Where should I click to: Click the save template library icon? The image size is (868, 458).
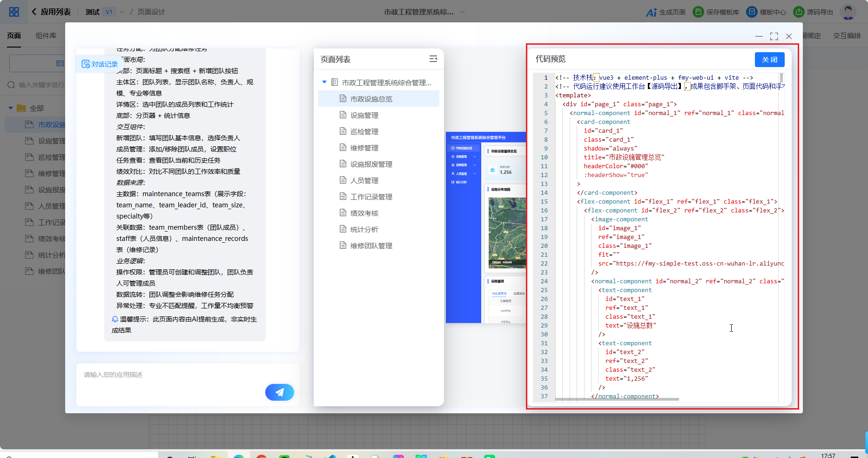[698, 12]
